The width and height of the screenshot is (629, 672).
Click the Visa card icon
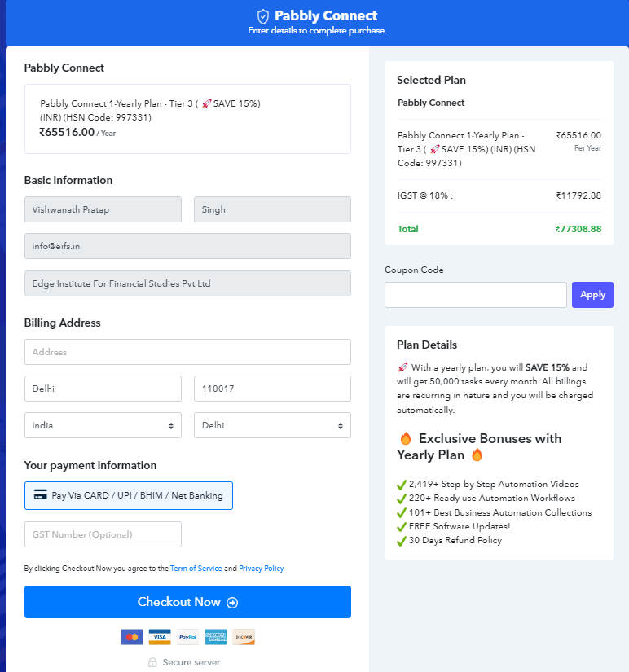[160, 637]
